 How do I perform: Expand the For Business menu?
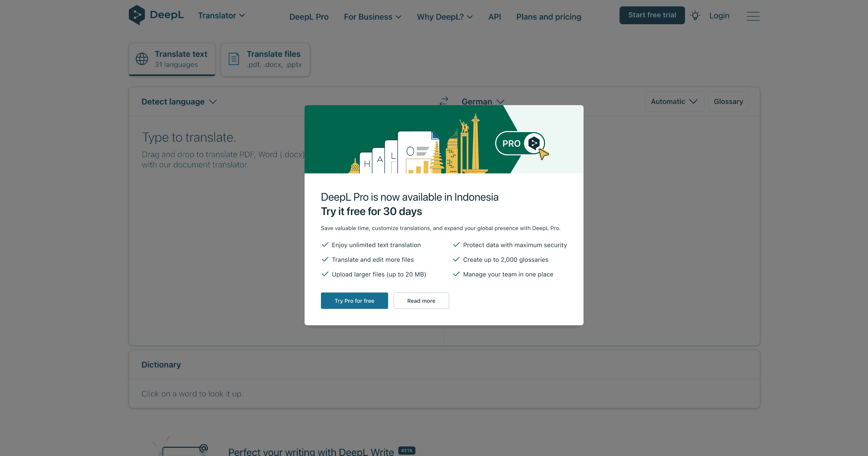pyautogui.click(x=372, y=17)
